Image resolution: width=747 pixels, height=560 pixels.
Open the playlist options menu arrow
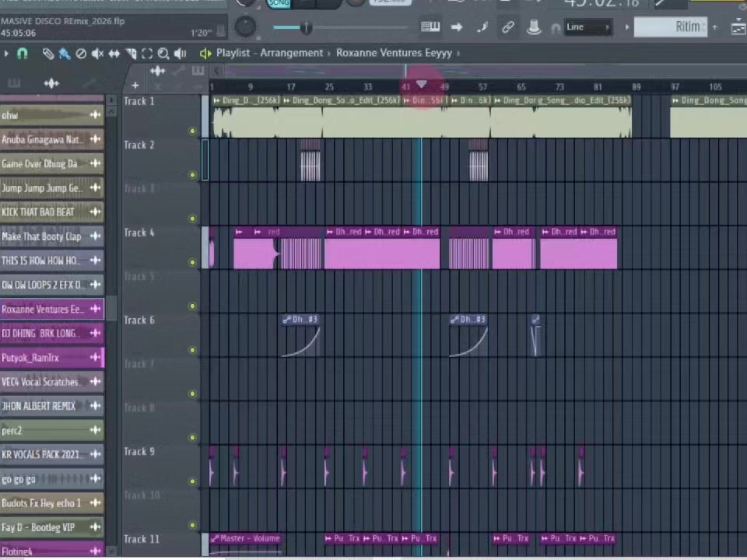pyautogui.click(x=6, y=54)
